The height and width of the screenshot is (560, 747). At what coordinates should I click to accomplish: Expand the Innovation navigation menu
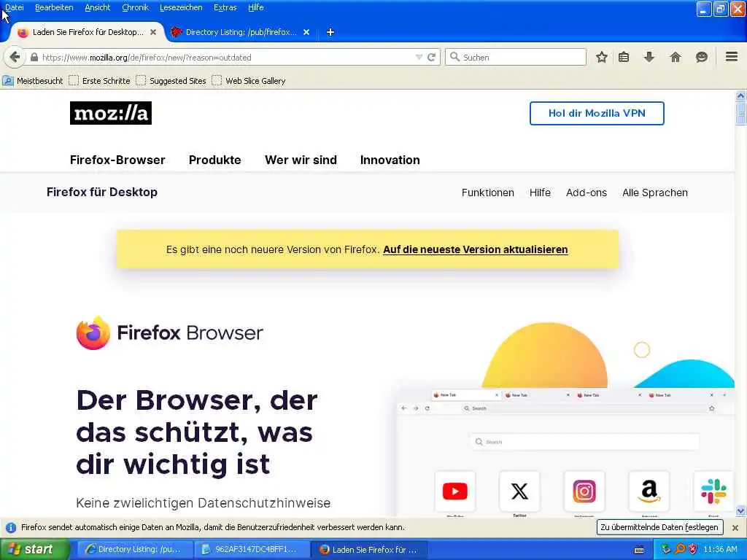pos(390,160)
